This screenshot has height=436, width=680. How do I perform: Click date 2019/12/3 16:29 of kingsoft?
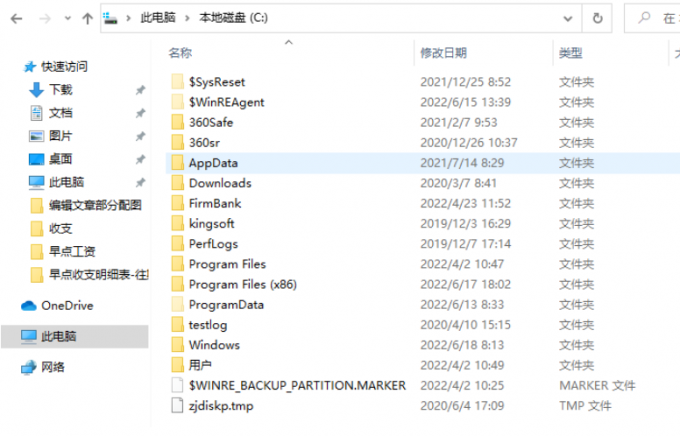pos(465,223)
